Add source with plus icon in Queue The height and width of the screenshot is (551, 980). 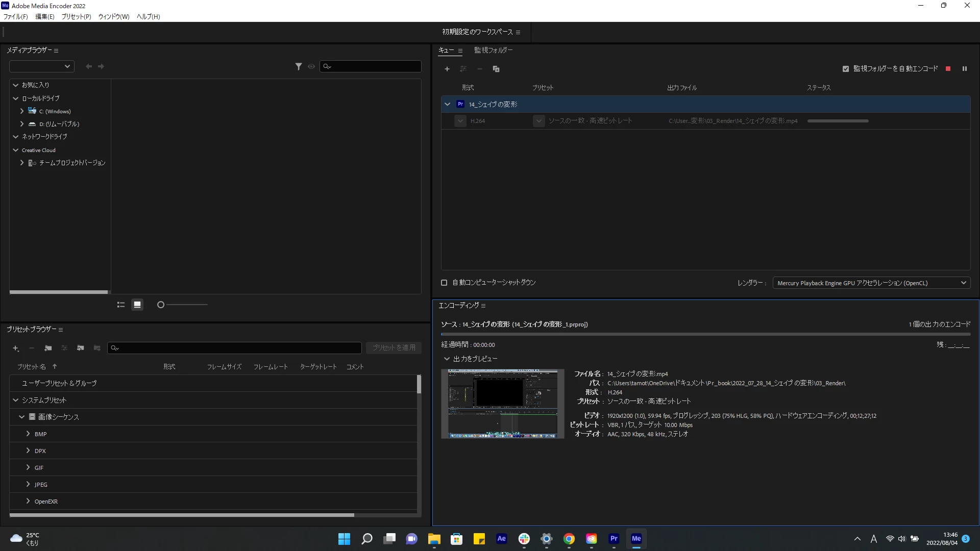pyautogui.click(x=447, y=69)
